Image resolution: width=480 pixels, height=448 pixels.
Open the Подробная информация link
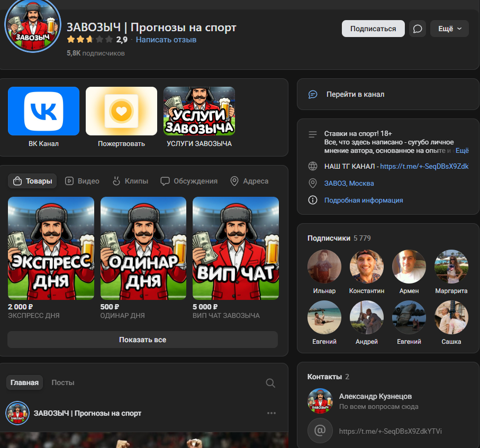coord(364,200)
